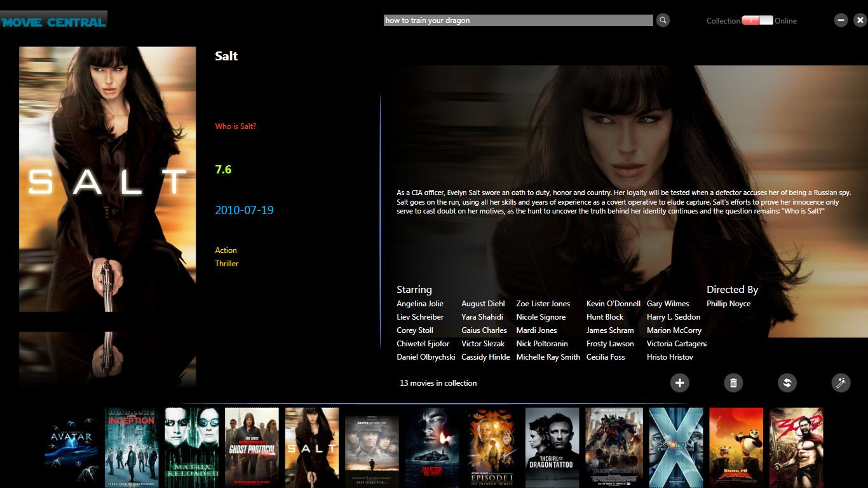Click director name Phillip Noyce
868x488 pixels.
729,304
